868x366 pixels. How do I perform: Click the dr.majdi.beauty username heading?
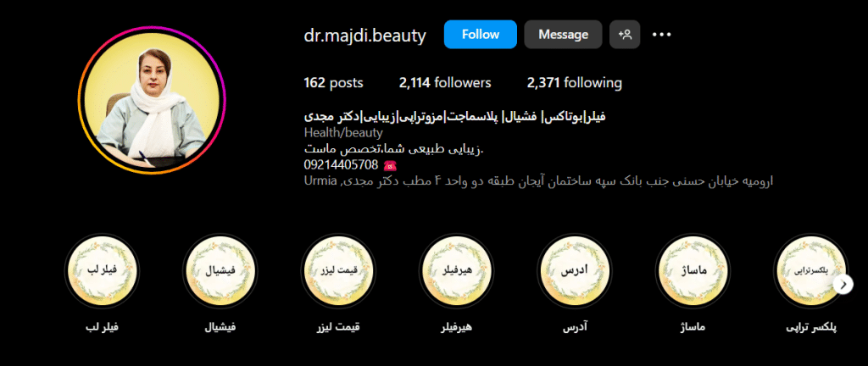365,36
